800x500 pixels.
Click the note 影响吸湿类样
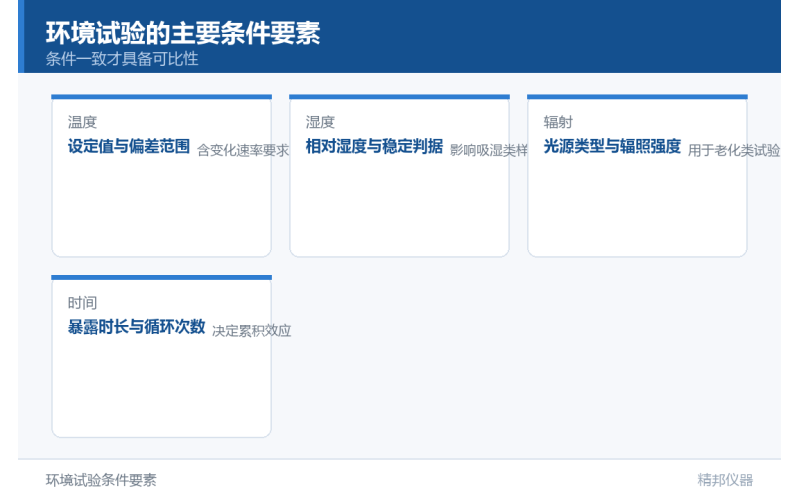coord(489,150)
